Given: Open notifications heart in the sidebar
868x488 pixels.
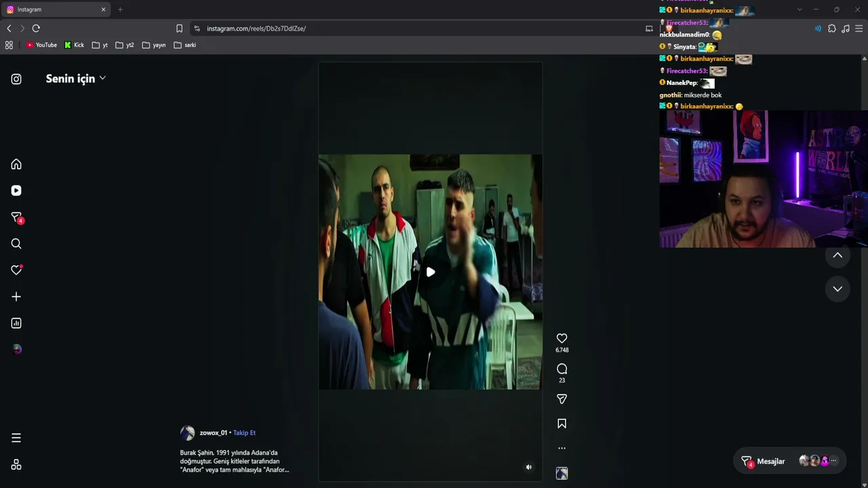Looking at the screenshot, I should (x=16, y=270).
